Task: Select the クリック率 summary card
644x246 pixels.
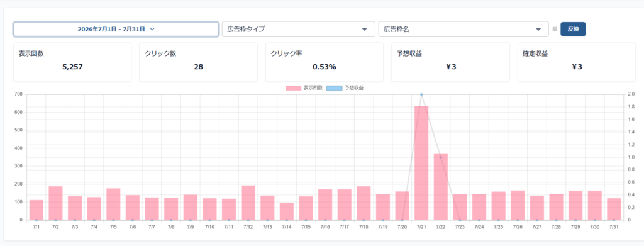Action: pos(325,62)
